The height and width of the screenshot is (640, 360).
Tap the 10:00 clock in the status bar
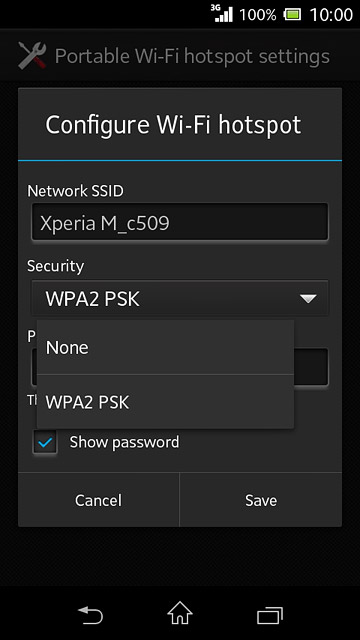(x=331, y=15)
